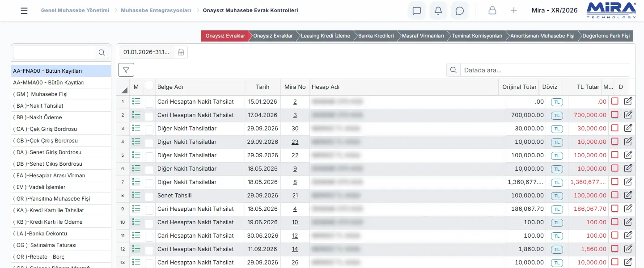
Task: Navigate to Genel Muhasebe Yönetimi breadcrumb
Action: (x=75, y=10)
